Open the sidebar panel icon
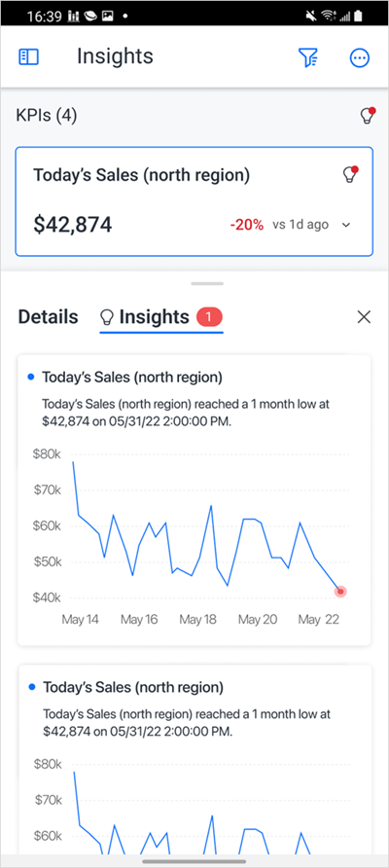Viewport: 389px width, 868px height. pos(29,57)
